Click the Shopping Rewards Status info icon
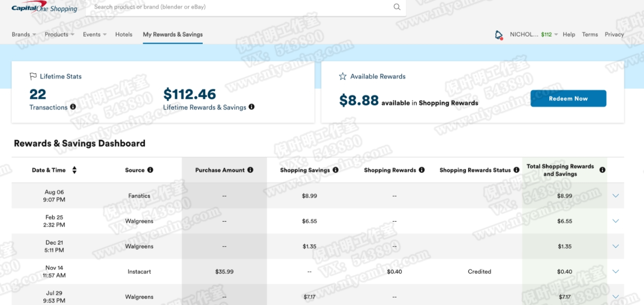Image resolution: width=644 pixels, height=305 pixels. pyautogui.click(x=516, y=170)
